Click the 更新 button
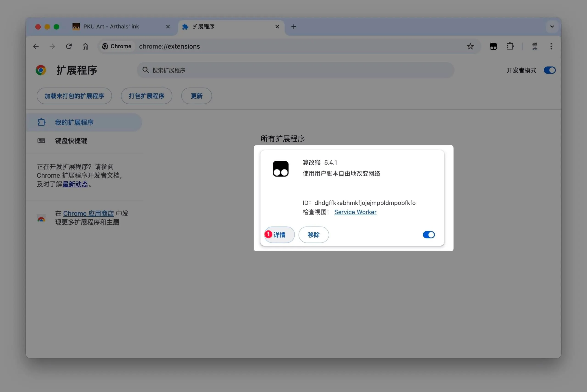Viewport: 587px width, 392px height. point(197,96)
